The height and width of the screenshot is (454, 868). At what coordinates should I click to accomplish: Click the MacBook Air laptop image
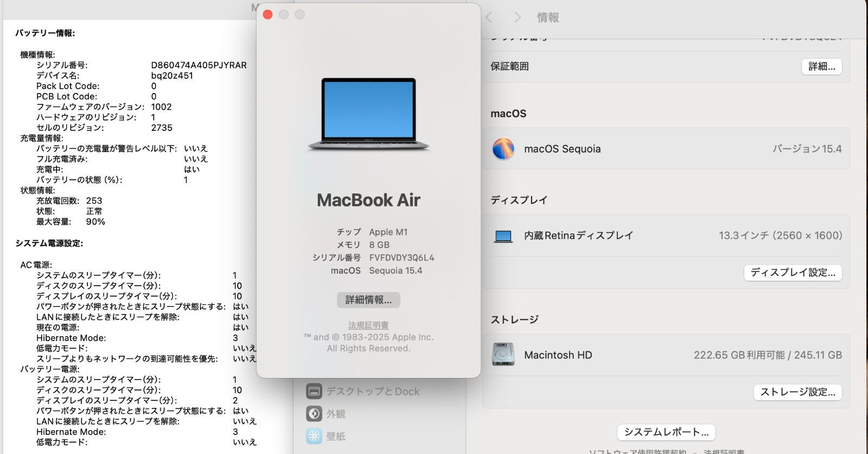tap(369, 113)
